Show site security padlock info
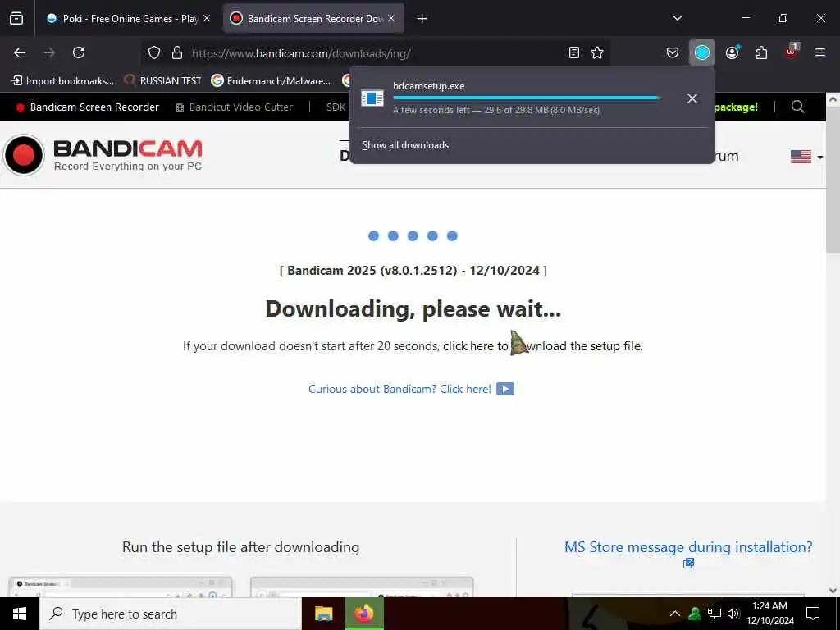The height and width of the screenshot is (630, 840). click(177, 52)
